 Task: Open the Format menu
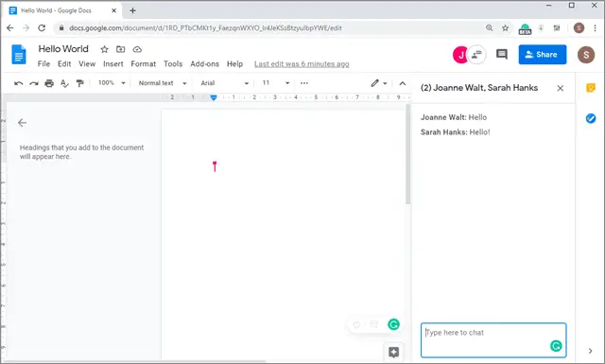(143, 64)
